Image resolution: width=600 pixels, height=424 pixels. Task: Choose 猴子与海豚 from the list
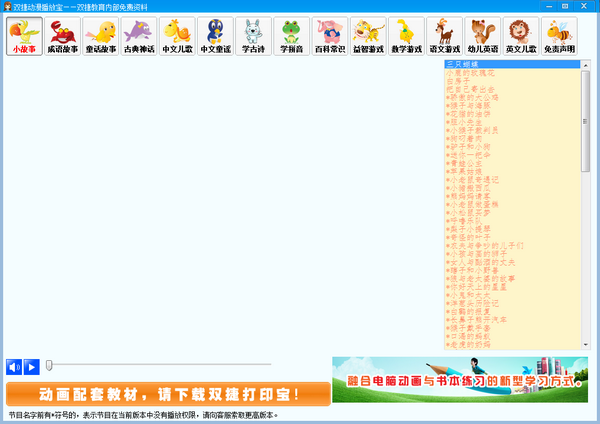[x=512, y=106]
